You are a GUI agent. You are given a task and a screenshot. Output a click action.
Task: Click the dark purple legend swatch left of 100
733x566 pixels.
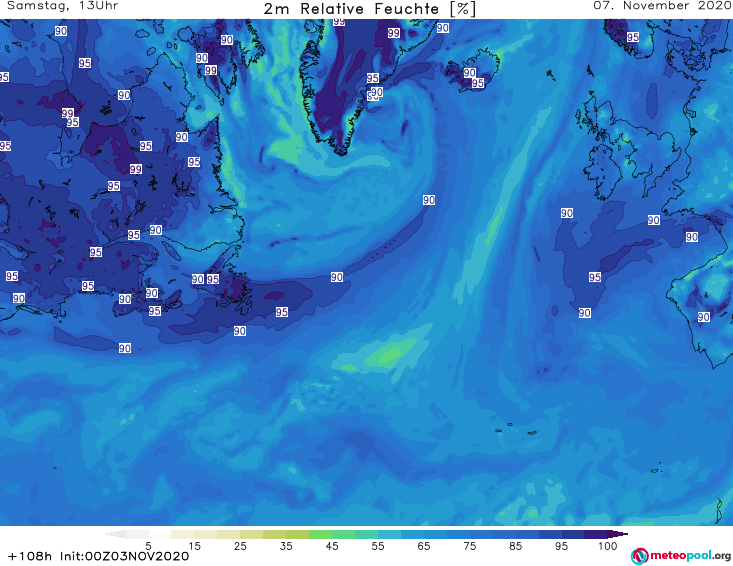tap(596, 534)
